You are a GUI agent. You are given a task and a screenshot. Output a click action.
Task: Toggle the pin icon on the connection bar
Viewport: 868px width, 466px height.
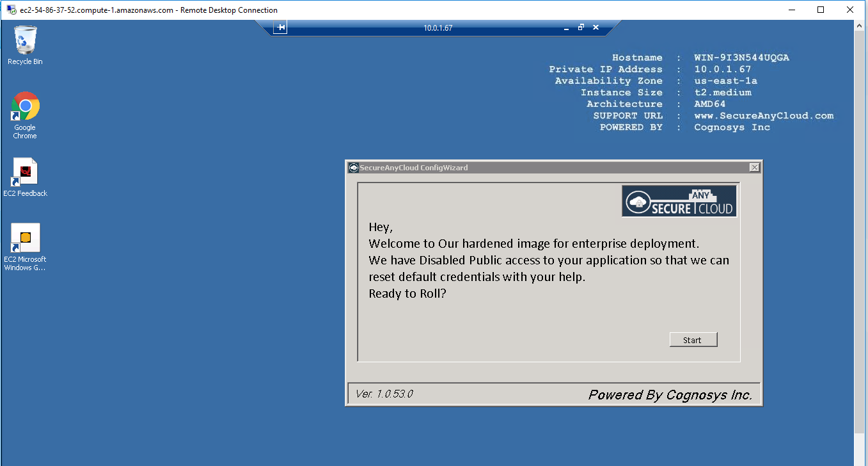tap(281, 28)
